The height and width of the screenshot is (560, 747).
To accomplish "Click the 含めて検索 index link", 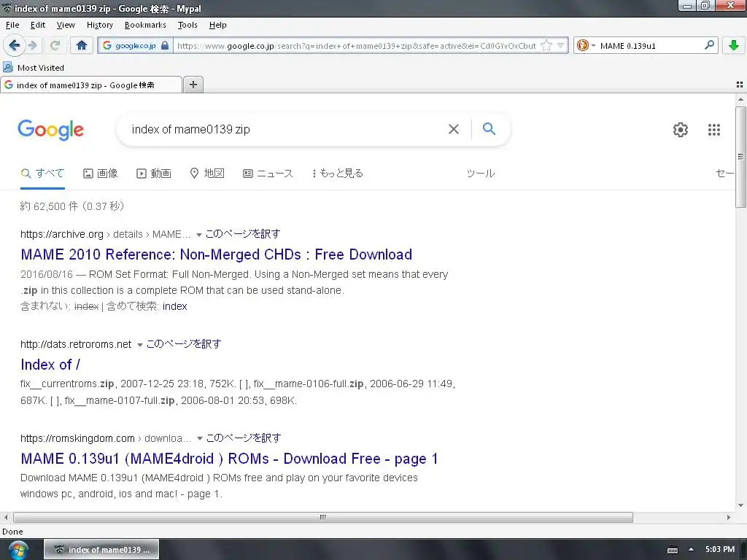I will click(175, 306).
